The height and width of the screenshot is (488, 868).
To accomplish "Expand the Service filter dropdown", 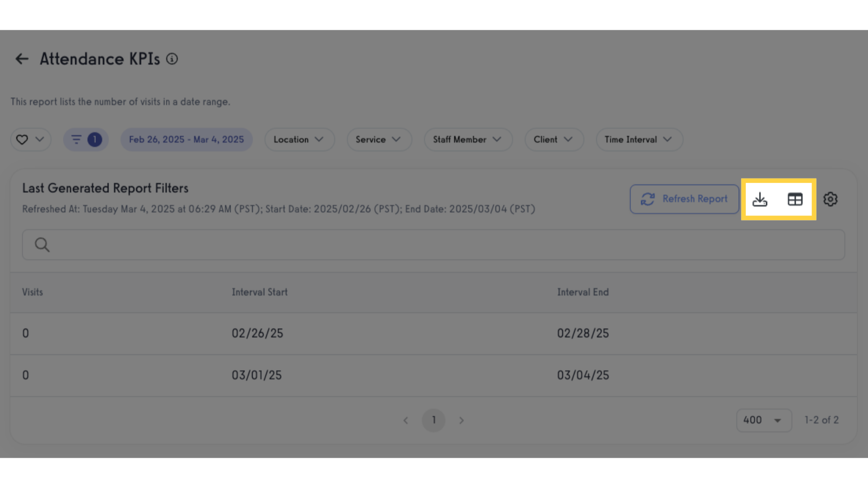I will [x=379, y=140].
